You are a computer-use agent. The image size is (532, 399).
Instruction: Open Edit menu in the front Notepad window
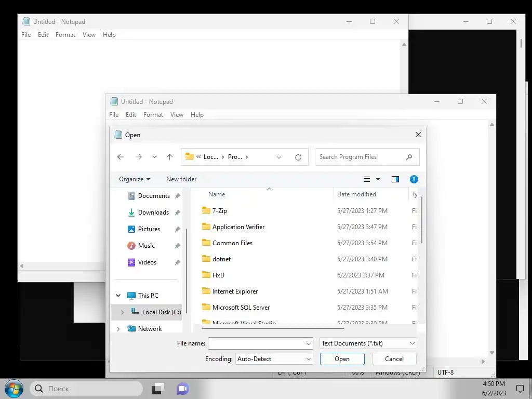coord(130,115)
